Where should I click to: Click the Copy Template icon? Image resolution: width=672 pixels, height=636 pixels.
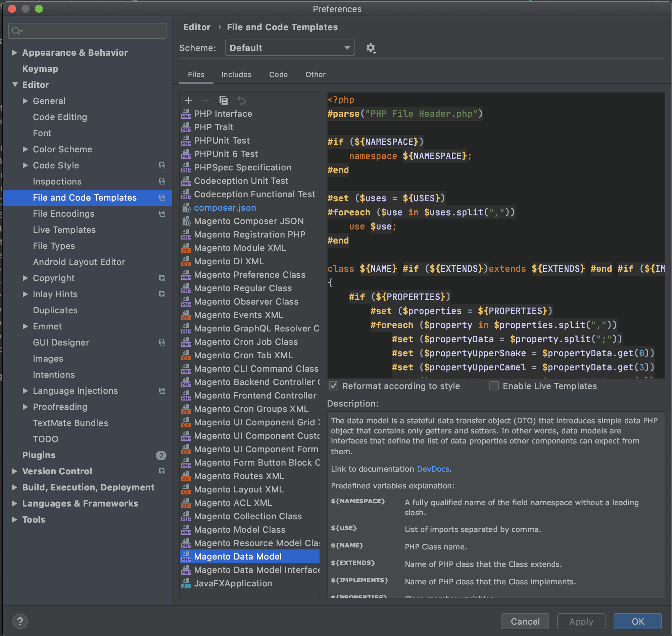coord(223,101)
